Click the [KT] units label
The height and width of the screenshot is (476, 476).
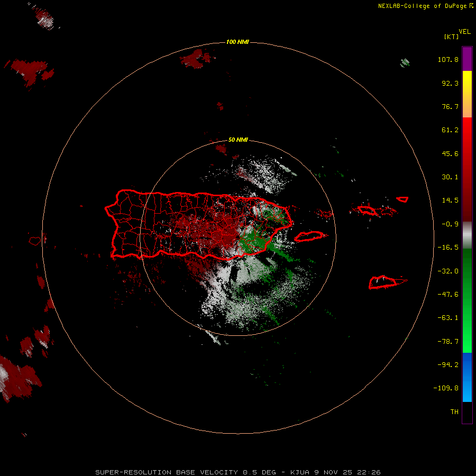pos(452,36)
